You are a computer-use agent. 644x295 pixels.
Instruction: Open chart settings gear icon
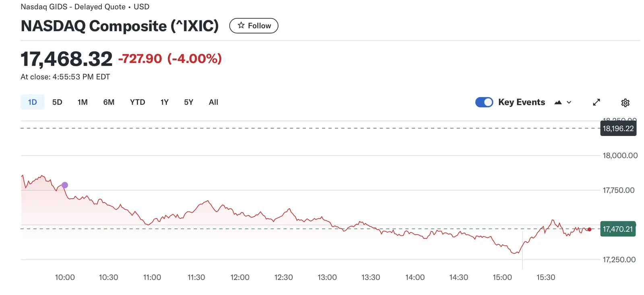point(625,103)
